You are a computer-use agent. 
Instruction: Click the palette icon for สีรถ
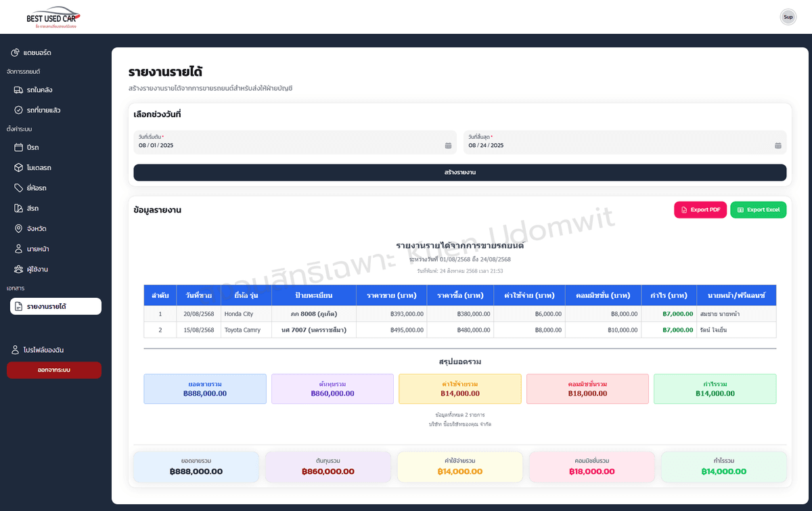(x=19, y=208)
